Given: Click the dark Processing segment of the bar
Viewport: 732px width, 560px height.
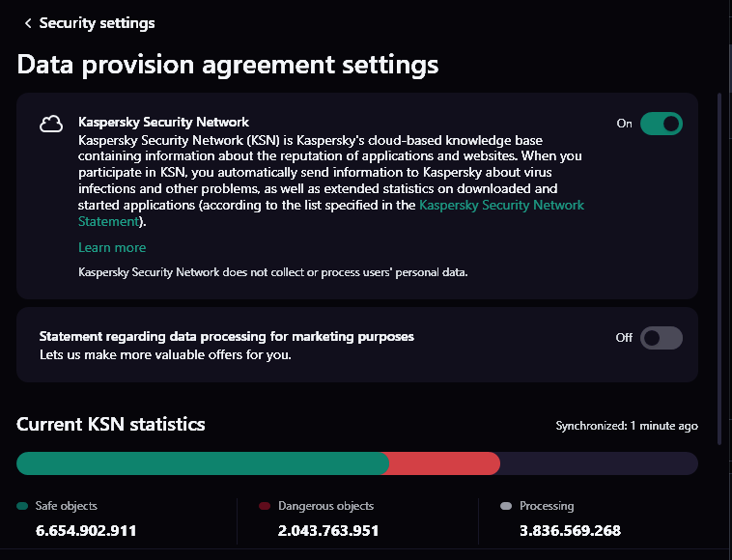Looking at the screenshot, I should [x=599, y=463].
